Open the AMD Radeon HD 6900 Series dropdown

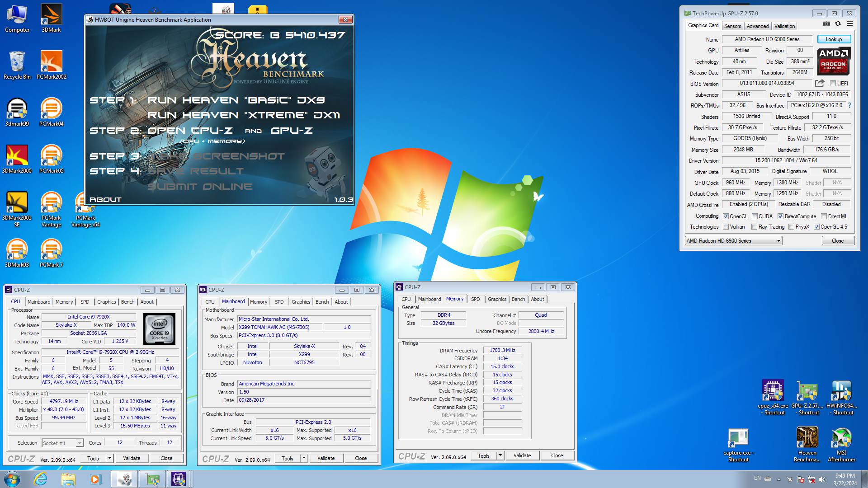(733, 241)
